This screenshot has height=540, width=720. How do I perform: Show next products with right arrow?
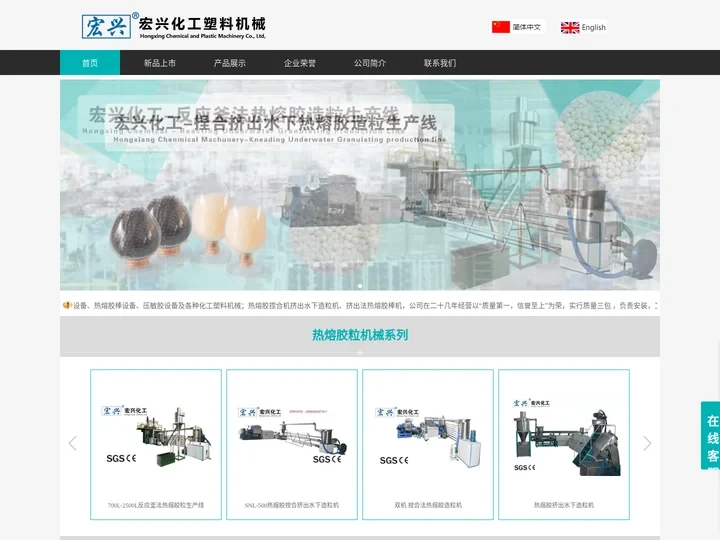(647, 443)
